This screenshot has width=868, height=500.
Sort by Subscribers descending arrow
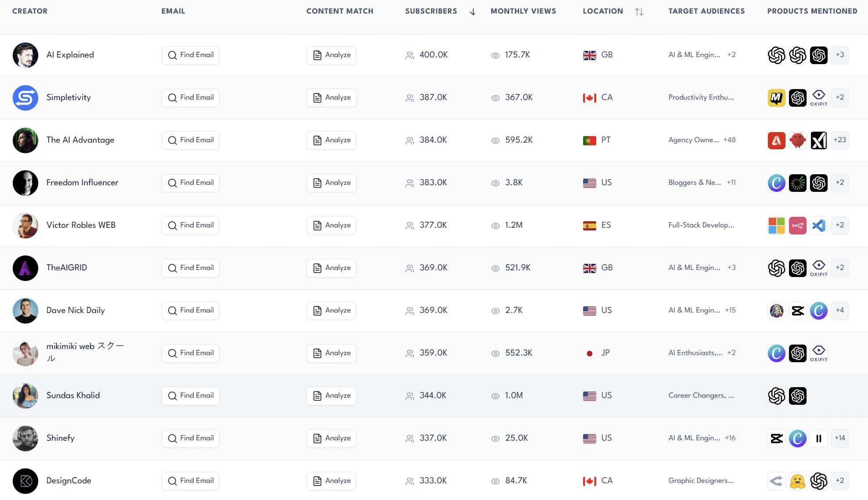(x=472, y=12)
